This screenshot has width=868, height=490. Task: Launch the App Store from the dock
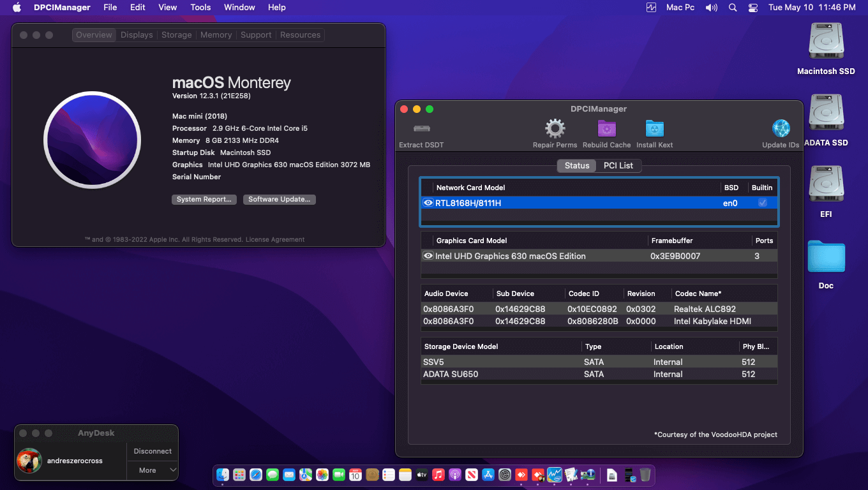click(488, 475)
